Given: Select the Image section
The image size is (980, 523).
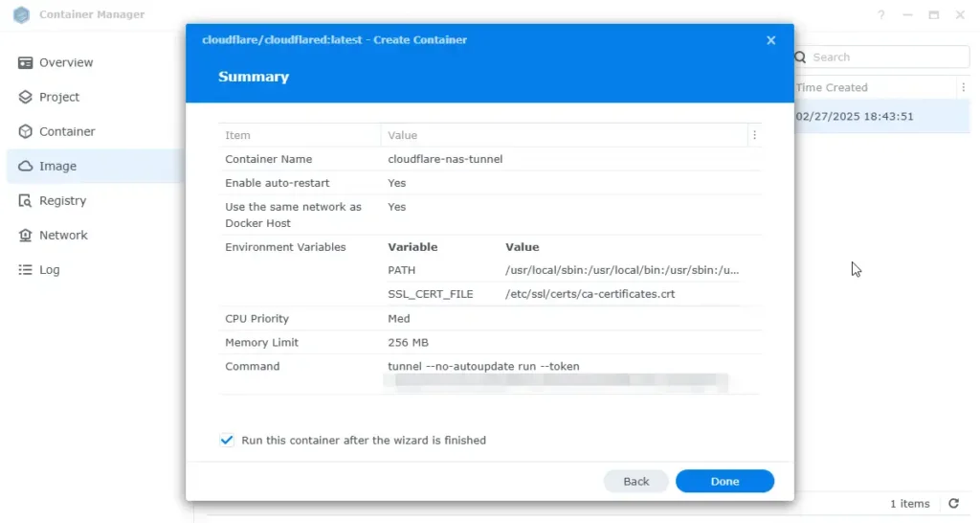Looking at the screenshot, I should tap(95, 166).
